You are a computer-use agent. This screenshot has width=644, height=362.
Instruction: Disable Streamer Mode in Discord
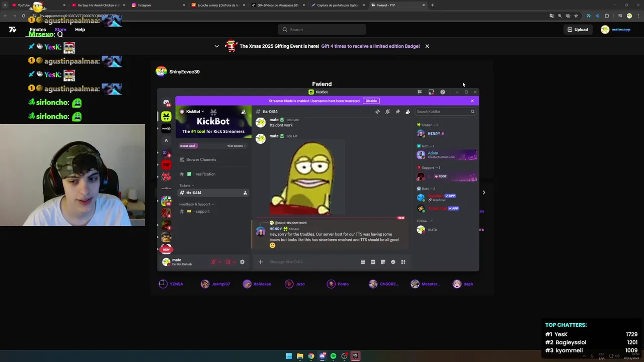pyautogui.click(x=371, y=101)
